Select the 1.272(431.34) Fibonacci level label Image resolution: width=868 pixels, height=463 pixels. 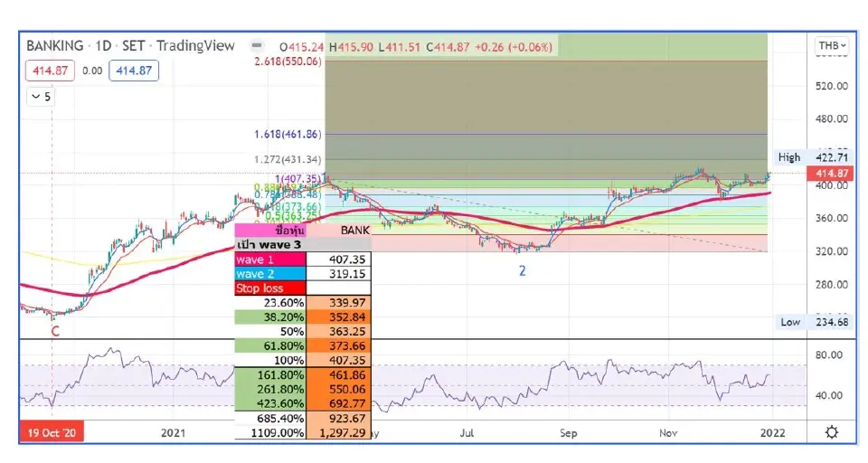(288, 159)
